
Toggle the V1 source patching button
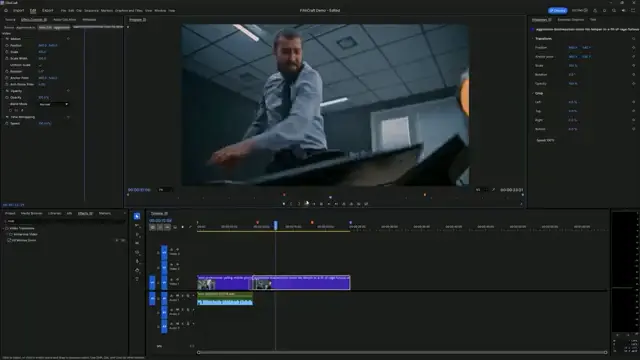(x=152, y=282)
